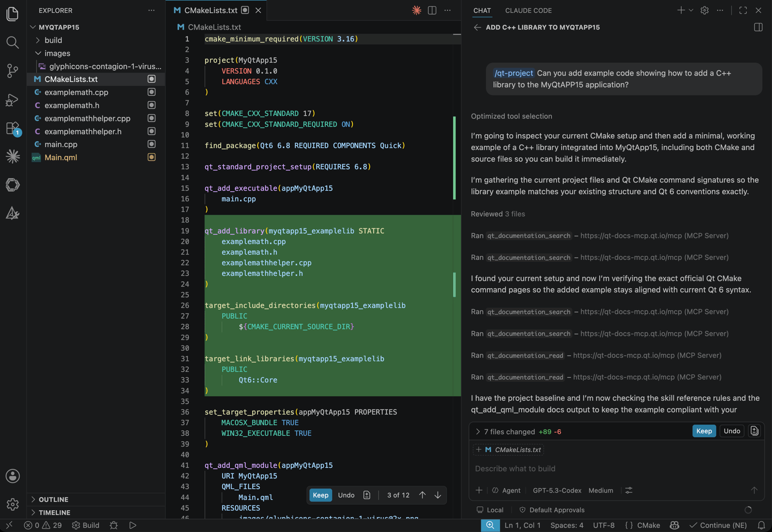
Task: Switch to the CLAUDE CODE tab
Action: (528, 10)
